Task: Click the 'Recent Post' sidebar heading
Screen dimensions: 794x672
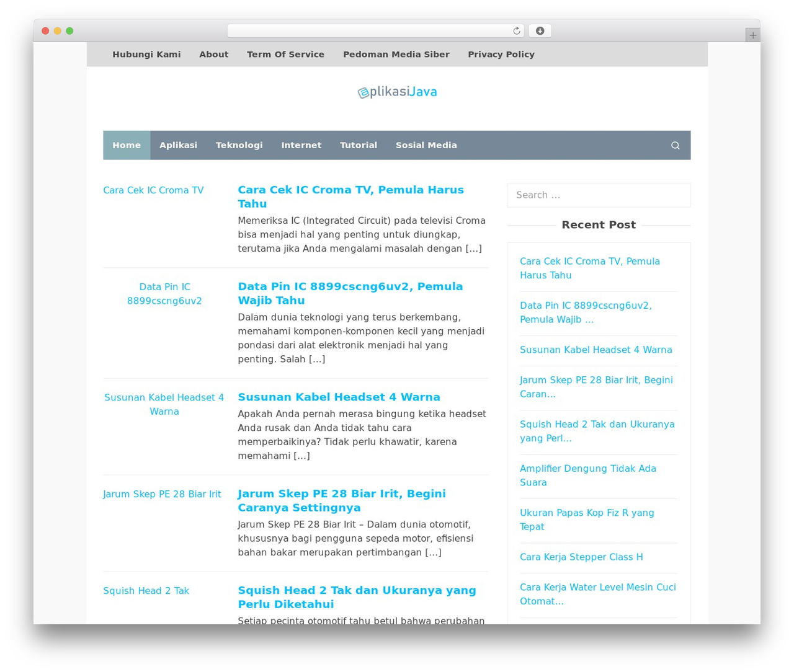Action: [x=599, y=225]
